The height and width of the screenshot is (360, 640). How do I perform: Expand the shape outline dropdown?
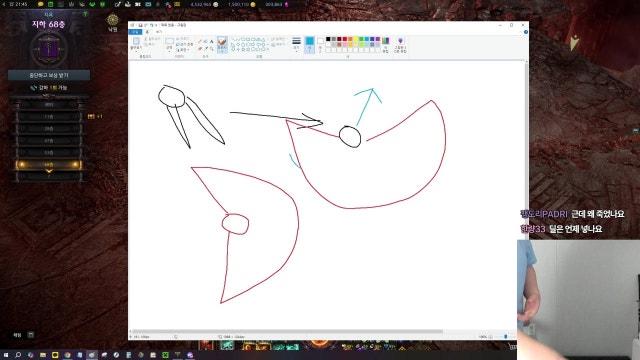point(278,39)
